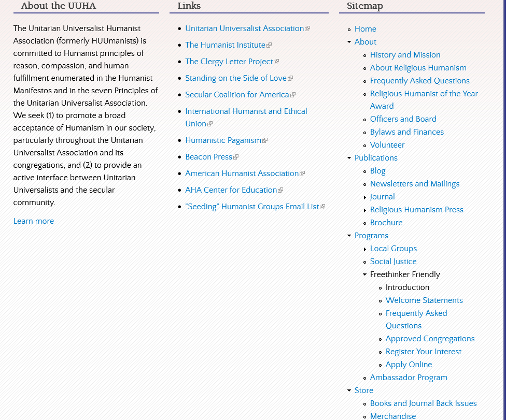This screenshot has width=506, height=420.
Task: Follow the Standing on the Side of Love link
Action: (236, 78)
